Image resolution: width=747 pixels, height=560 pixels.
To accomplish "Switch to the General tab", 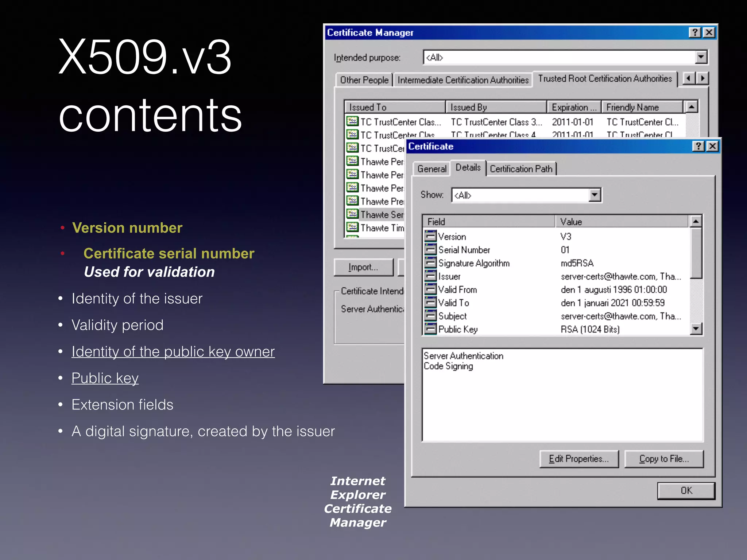I will click(x=431, y=169).
